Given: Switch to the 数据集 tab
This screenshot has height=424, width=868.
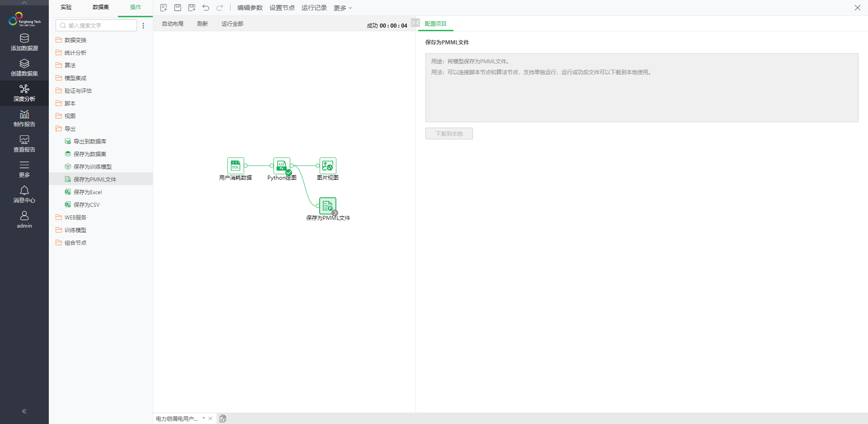Looking at the screenshot, I should [101, 7].
